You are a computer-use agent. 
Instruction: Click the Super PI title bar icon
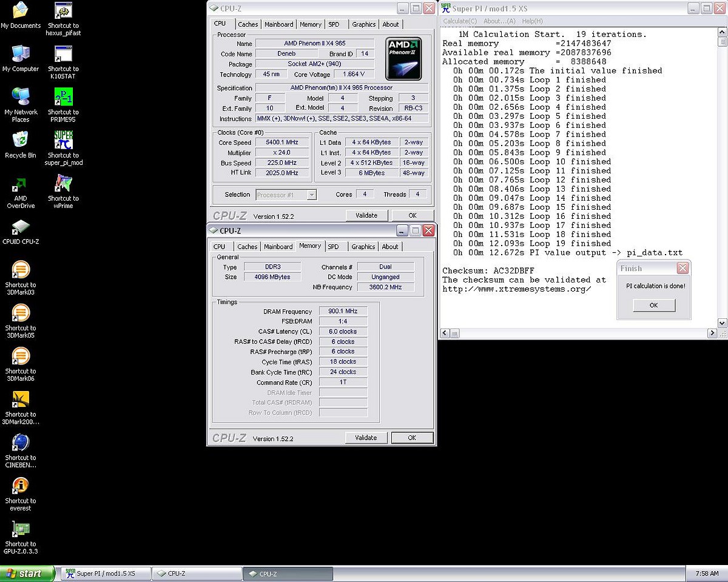[445, 8]
